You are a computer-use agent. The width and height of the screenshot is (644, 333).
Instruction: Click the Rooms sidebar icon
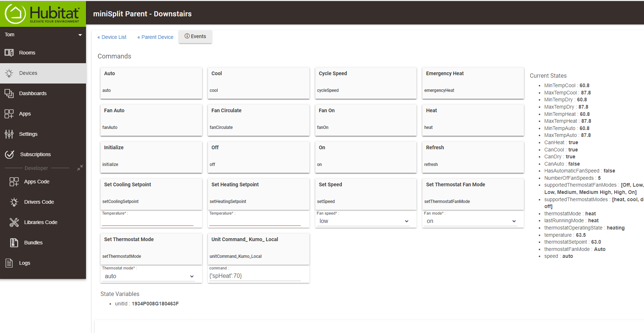pos(9,53)
